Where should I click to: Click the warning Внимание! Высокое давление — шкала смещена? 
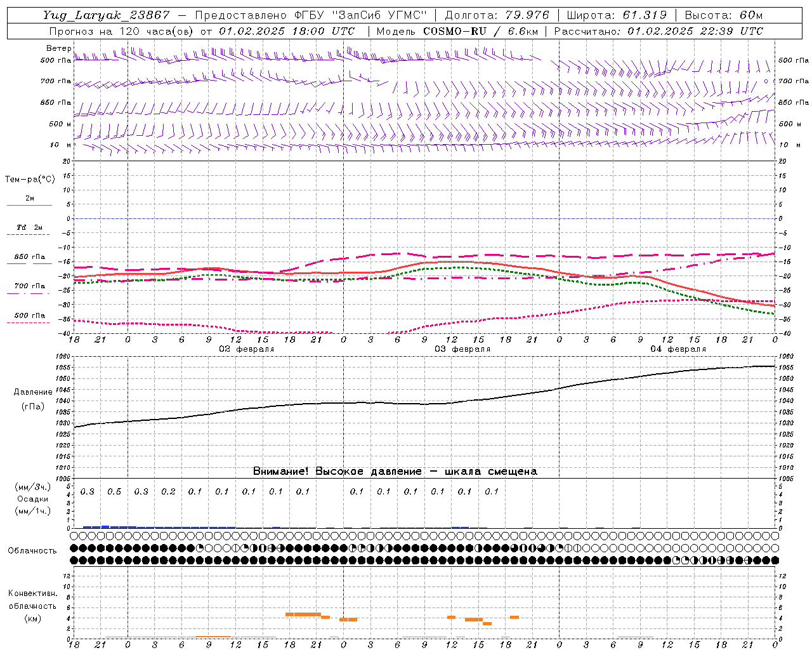point(395,472)
